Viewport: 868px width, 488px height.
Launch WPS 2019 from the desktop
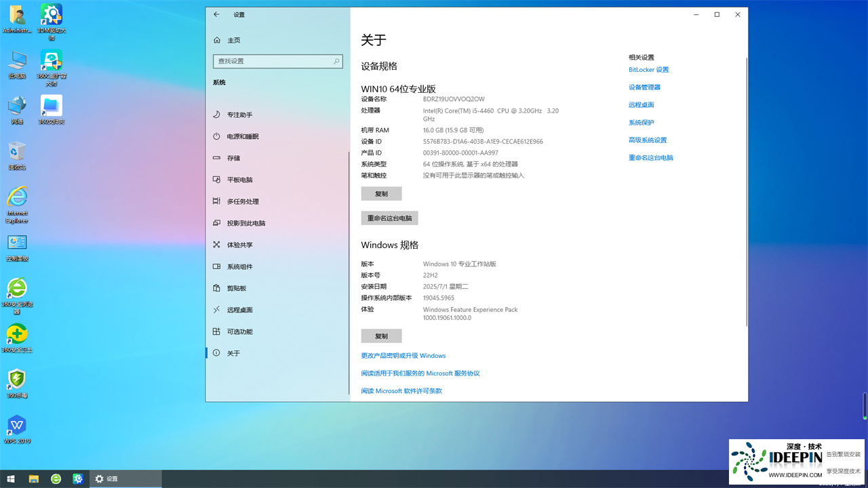pyautogui.click(x=17, y=428)
